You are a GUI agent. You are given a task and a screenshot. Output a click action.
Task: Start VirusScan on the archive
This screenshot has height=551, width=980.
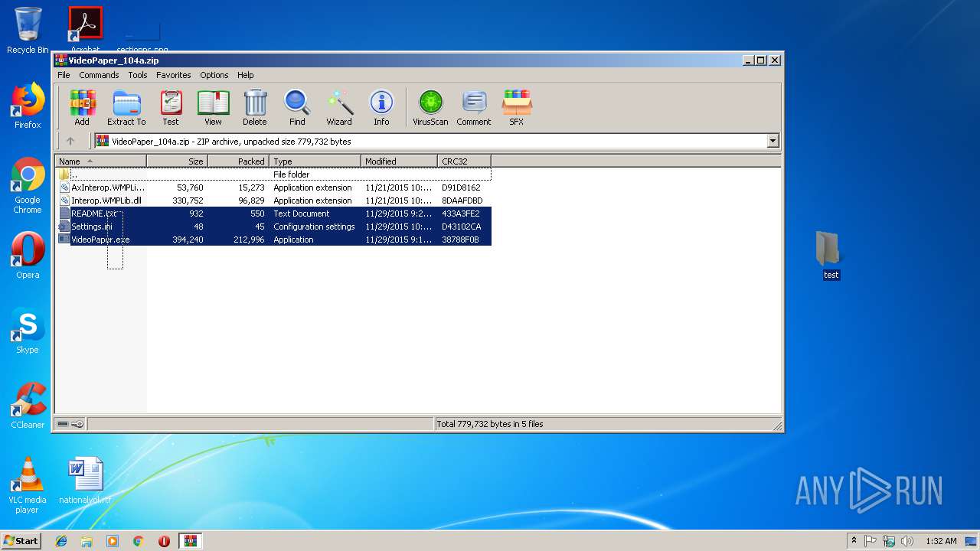coord(430,107)
